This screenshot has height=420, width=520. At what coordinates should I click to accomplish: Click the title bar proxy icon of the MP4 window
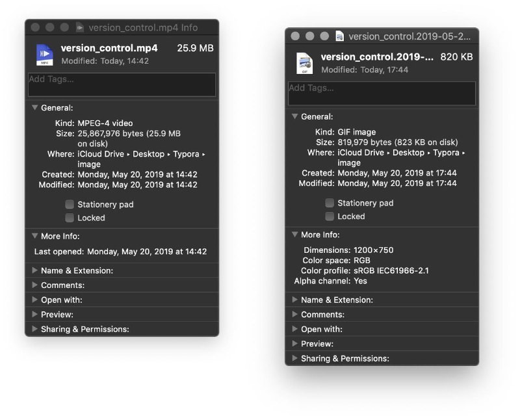(x=80, y=27)
